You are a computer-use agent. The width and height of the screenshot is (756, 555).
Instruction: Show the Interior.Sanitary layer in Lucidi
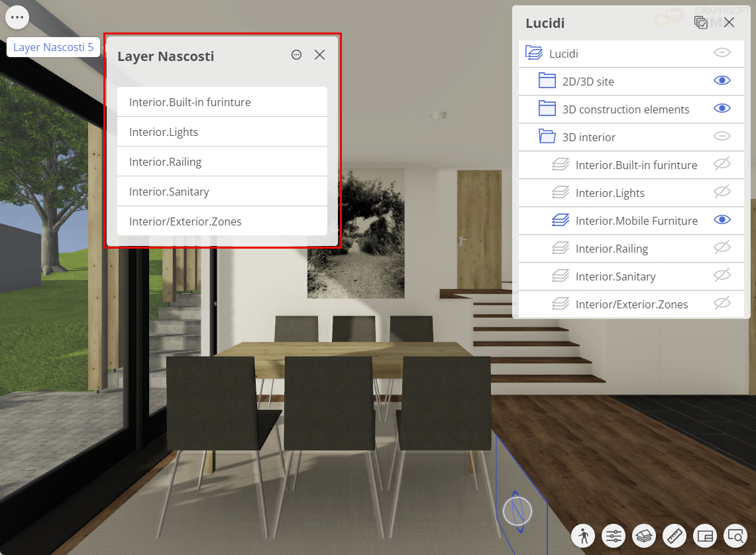point(722,276)
